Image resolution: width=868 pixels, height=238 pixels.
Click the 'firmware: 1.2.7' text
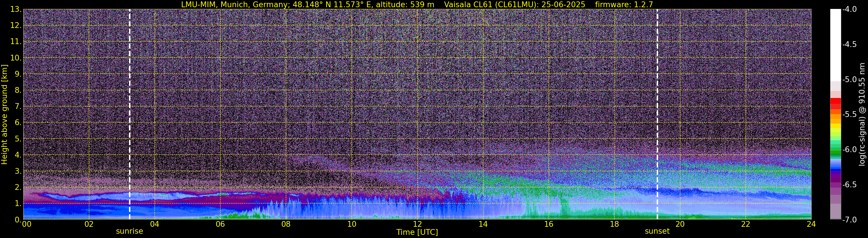tap(624, 4)
